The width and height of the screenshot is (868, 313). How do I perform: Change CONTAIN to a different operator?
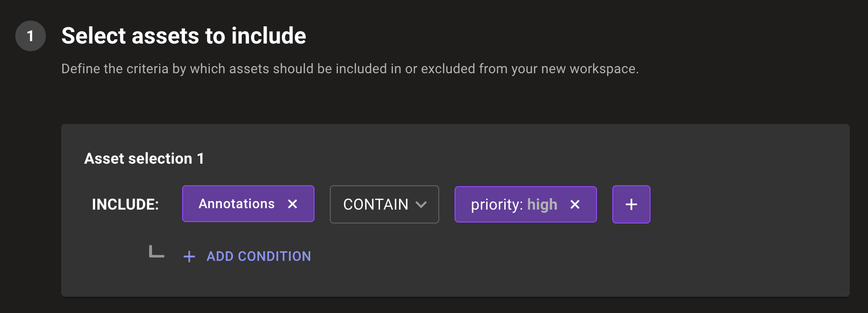pos(384,204)
